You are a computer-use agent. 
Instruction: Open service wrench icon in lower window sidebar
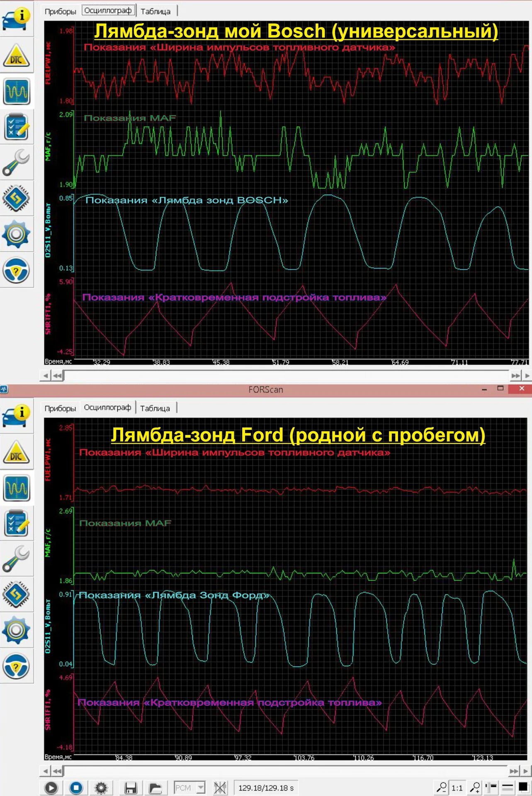click(17, 559)
